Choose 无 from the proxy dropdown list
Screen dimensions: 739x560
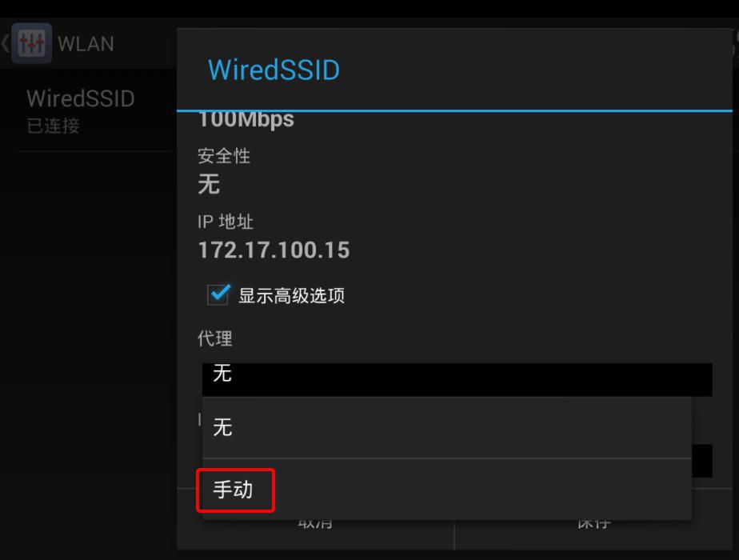click(447, 427)
